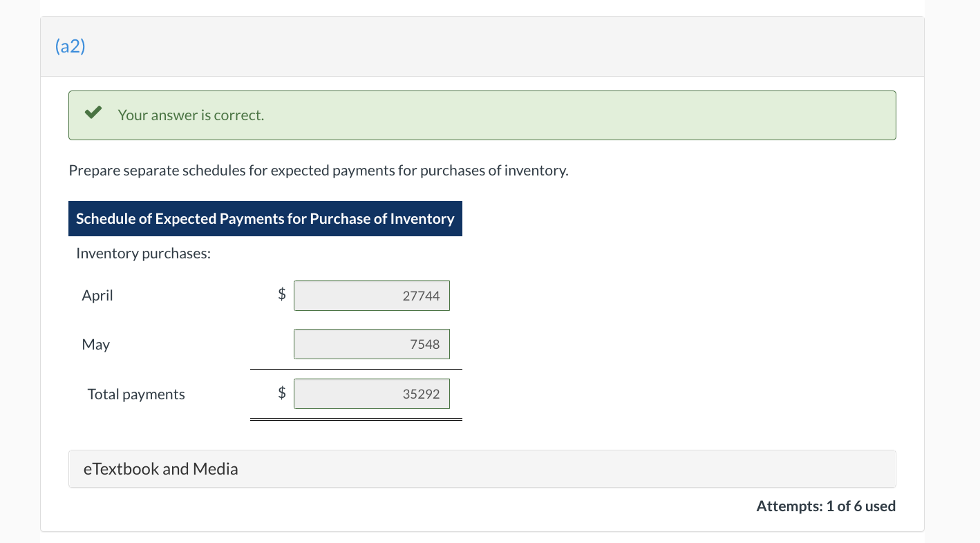The image size is (980, 543).
Task: Click the double underline below the total
Action: coord(356,419)
